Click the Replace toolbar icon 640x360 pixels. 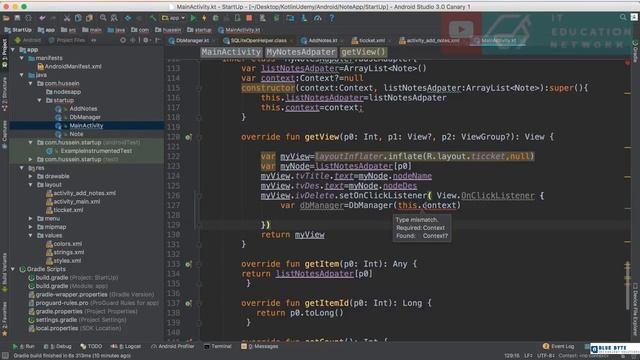pos(114,18)
